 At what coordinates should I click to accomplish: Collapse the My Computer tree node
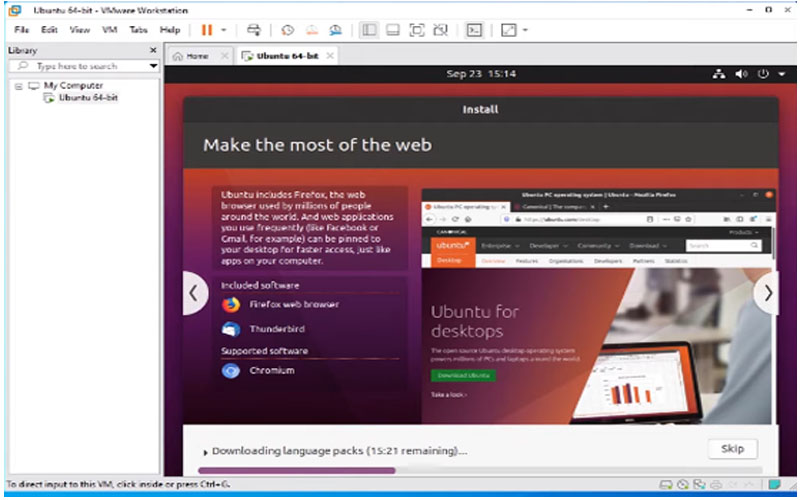[x=18, y=86]
